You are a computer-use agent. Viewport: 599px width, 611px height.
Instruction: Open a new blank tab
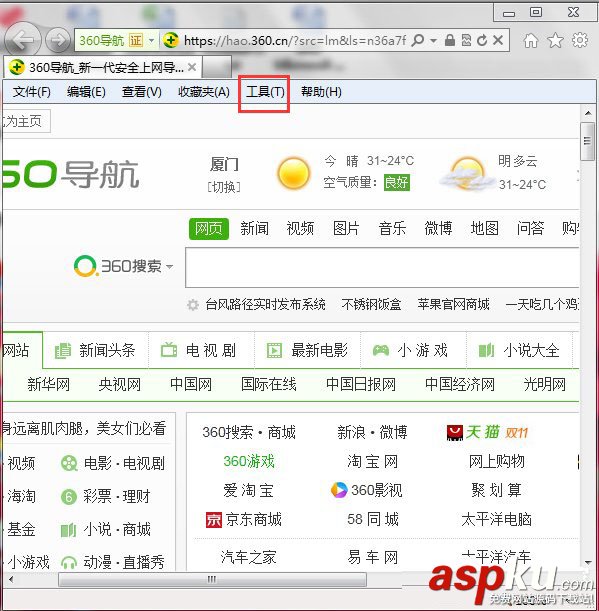[217, 67]
